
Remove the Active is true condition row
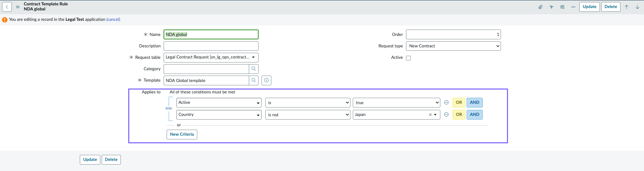446,102
